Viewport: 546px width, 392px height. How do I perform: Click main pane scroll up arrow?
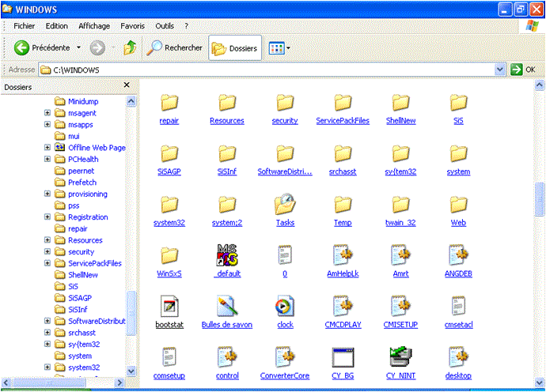click(540, 85)
